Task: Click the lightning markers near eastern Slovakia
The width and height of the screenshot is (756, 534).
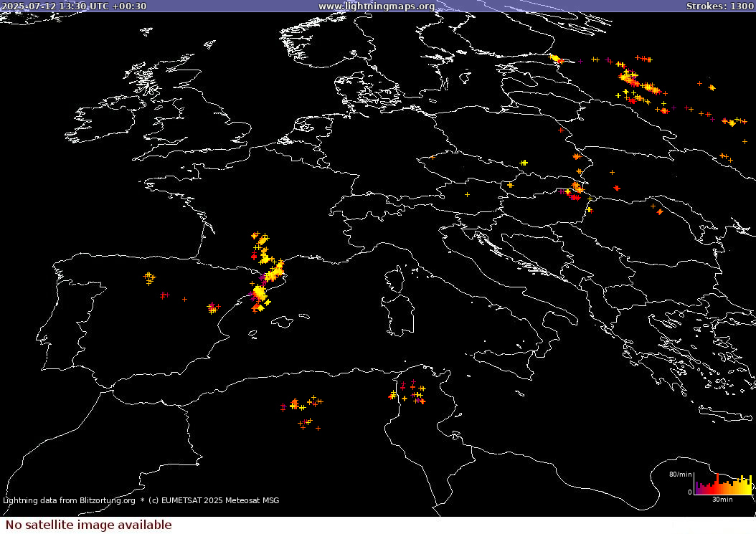Action: point(576,189)
